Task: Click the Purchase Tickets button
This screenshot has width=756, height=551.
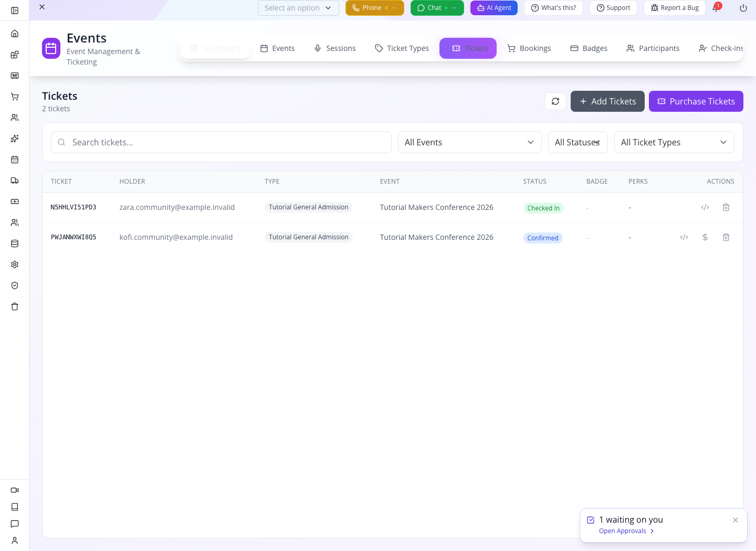Action: (696, 101)
